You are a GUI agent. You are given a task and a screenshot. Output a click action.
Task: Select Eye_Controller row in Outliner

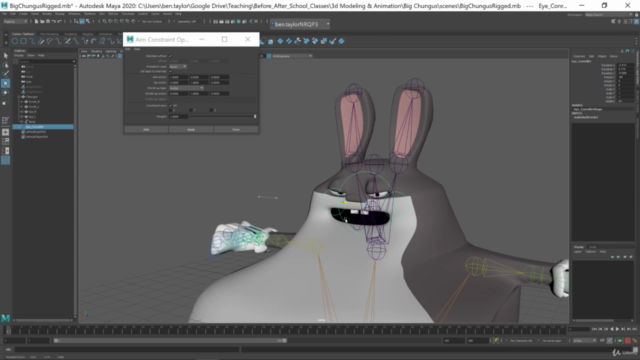pos(43,127)
